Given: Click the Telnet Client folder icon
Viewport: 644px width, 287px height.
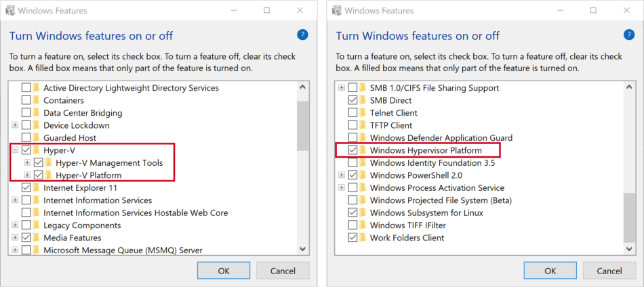Looking at the screenshot, I should 363,113.
